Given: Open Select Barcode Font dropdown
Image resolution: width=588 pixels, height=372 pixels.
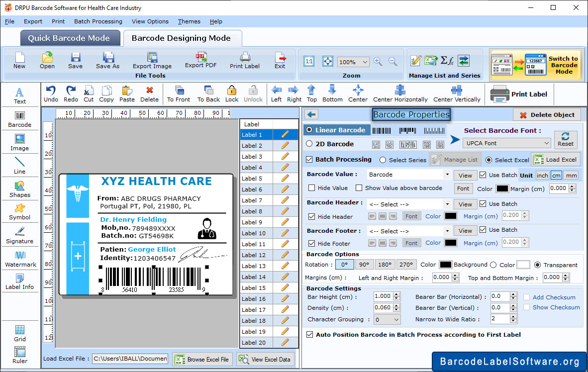Looking at the screenshot, I should [507, 143].
